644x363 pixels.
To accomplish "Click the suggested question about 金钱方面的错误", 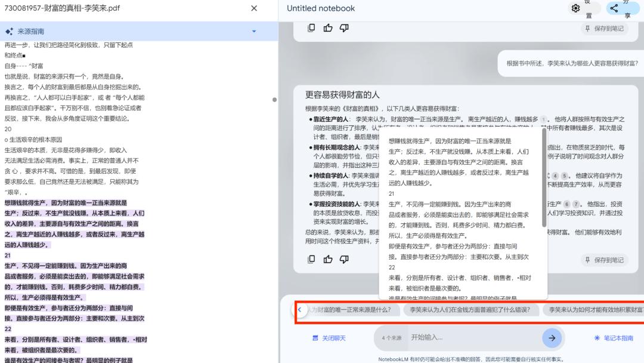I will [x=473, y=309].
